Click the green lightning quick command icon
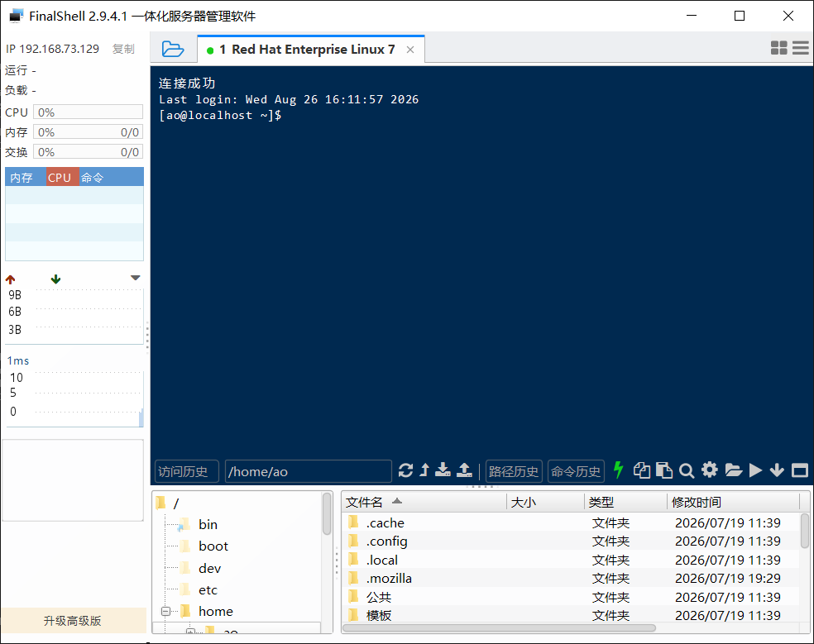Screen dimensions: 814x644 click(x=618, y=470)
